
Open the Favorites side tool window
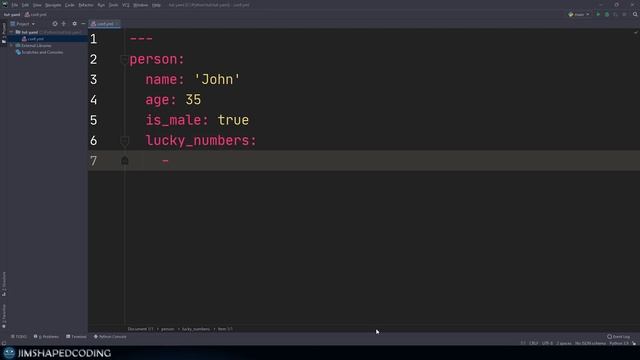pos(4,316)
